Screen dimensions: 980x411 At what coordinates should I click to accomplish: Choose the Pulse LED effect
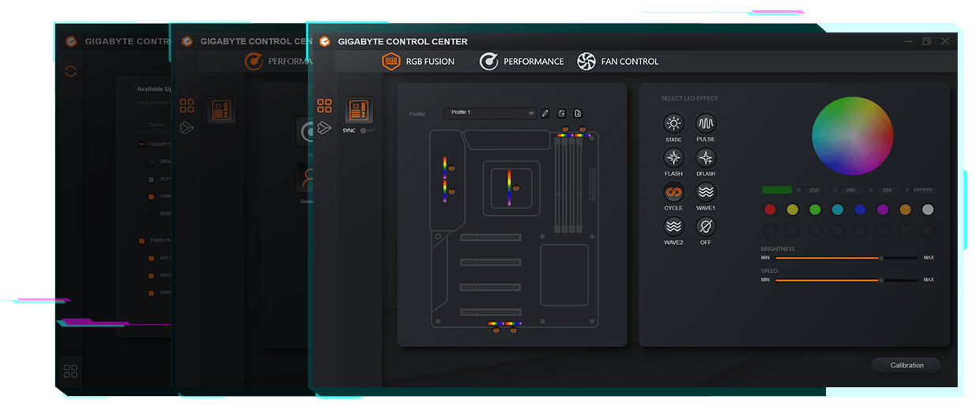click(706, 123)
